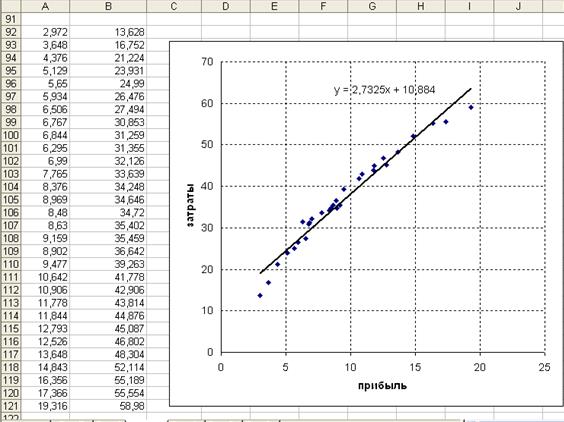Click cell with value 24,99
564x422 pixels.
(108, 84)
